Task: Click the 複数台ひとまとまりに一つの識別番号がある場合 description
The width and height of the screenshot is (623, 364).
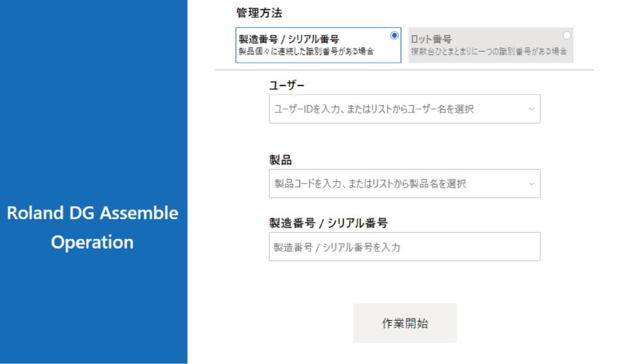Action: coord(489,52)
